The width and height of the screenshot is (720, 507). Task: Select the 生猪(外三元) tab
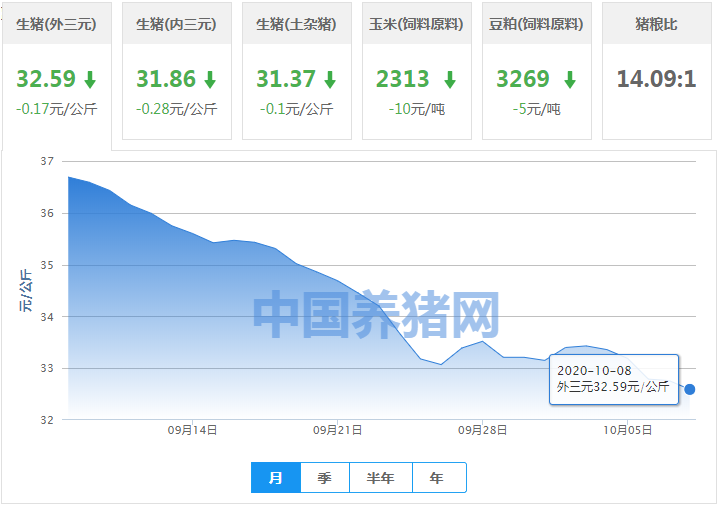57,23
